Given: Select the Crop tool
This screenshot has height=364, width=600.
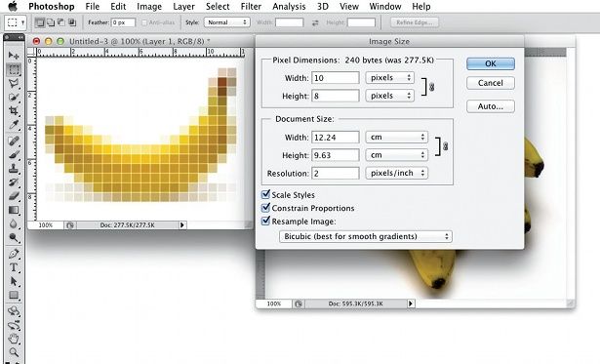Looking at the screenshot, I should tap(14, 111).
